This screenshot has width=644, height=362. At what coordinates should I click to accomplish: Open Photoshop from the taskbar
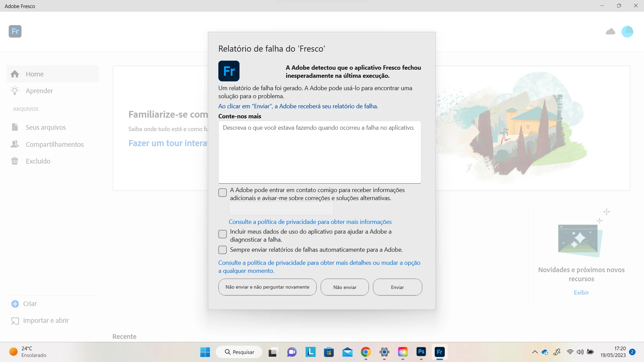421,352
